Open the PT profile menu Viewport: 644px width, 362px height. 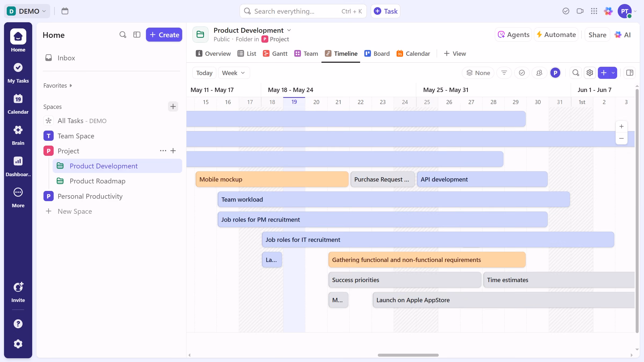(x=627, y=11)
